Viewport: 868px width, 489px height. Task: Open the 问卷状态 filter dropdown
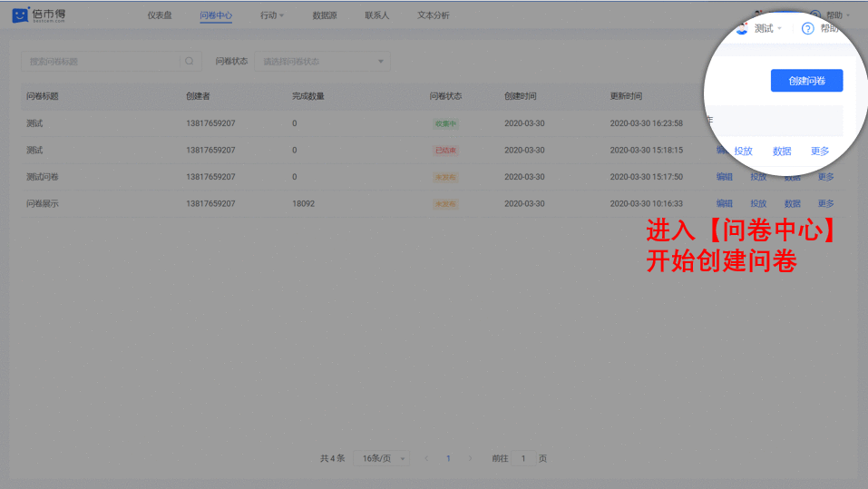click(x=321, y=62)
